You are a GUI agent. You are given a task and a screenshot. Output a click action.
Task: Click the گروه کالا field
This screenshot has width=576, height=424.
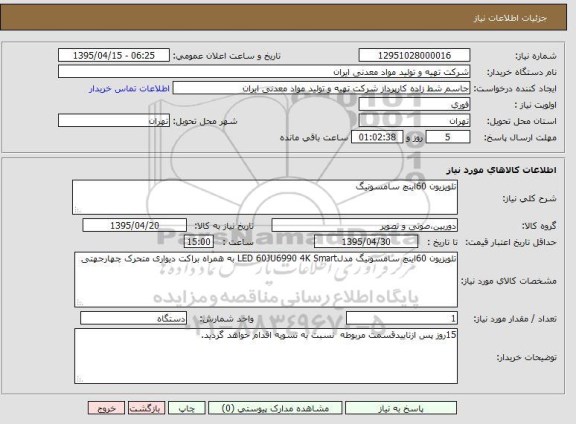(364, 226)
